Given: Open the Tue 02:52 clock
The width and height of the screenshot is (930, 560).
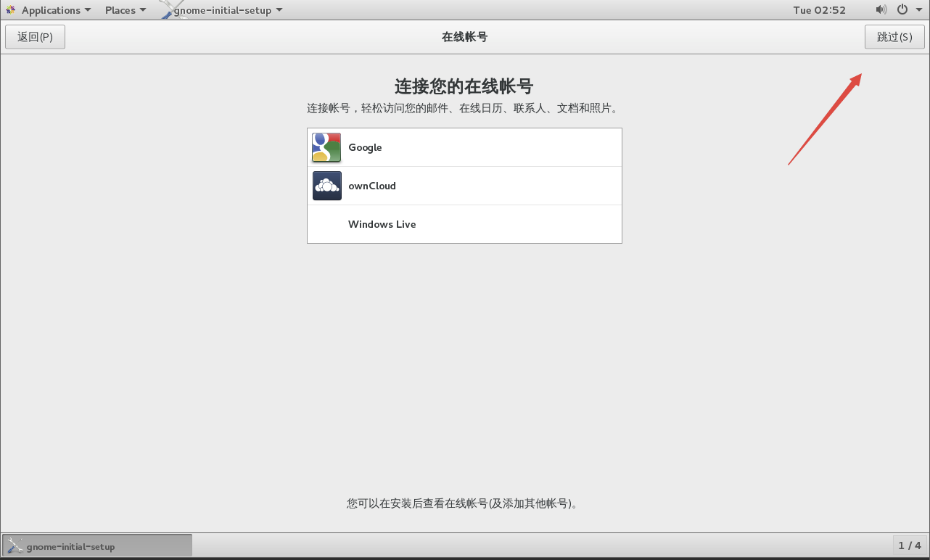Looking at the screenshot, I should point(820,10).
